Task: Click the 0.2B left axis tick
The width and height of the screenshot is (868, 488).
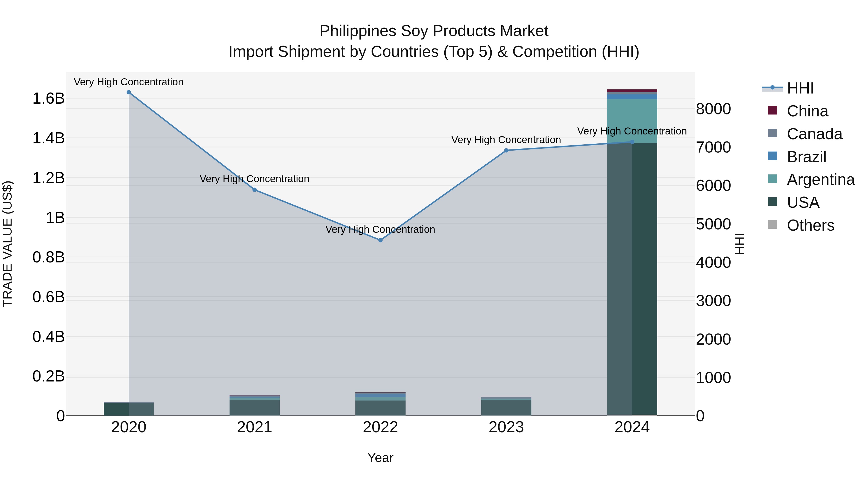Action: (48, 376)
